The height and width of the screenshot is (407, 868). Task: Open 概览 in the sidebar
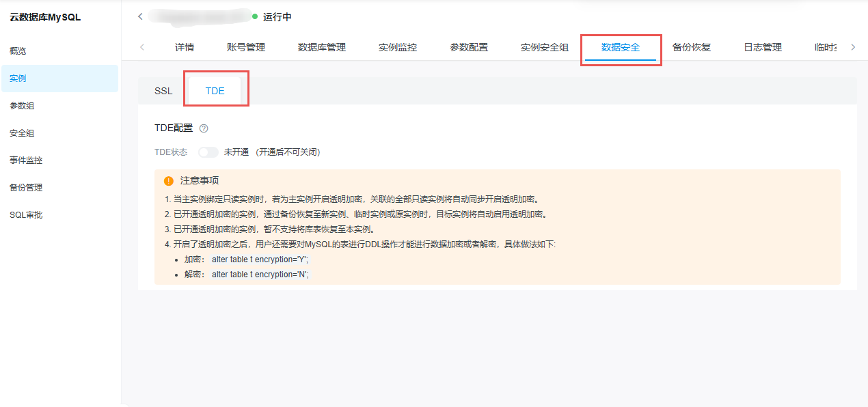(x=18, y=51)
